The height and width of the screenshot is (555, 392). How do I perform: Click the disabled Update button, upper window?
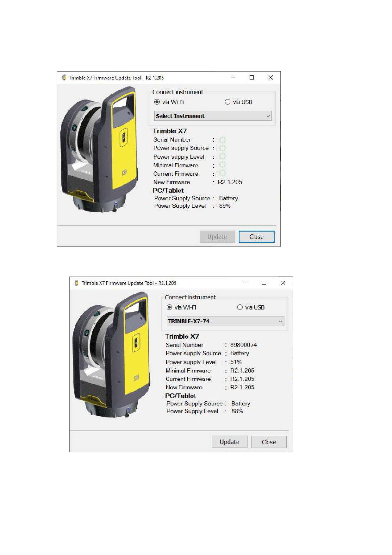(x=217, y=237)
